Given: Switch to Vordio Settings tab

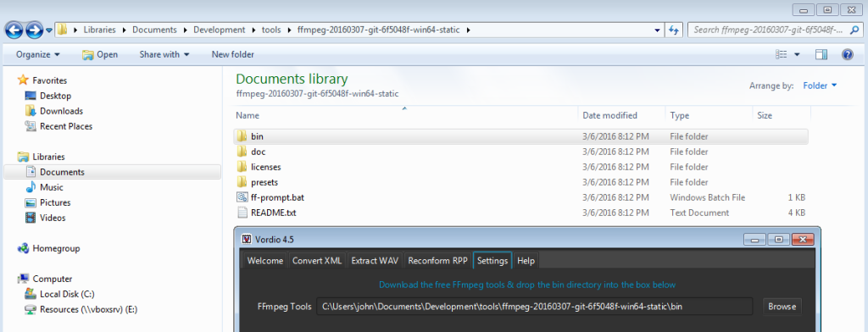Looking at the screenshot, I should [x=492, y=261].
